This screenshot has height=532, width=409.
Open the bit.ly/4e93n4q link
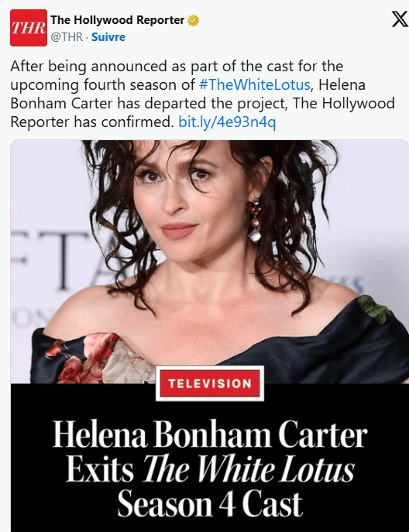coord(227,122)
